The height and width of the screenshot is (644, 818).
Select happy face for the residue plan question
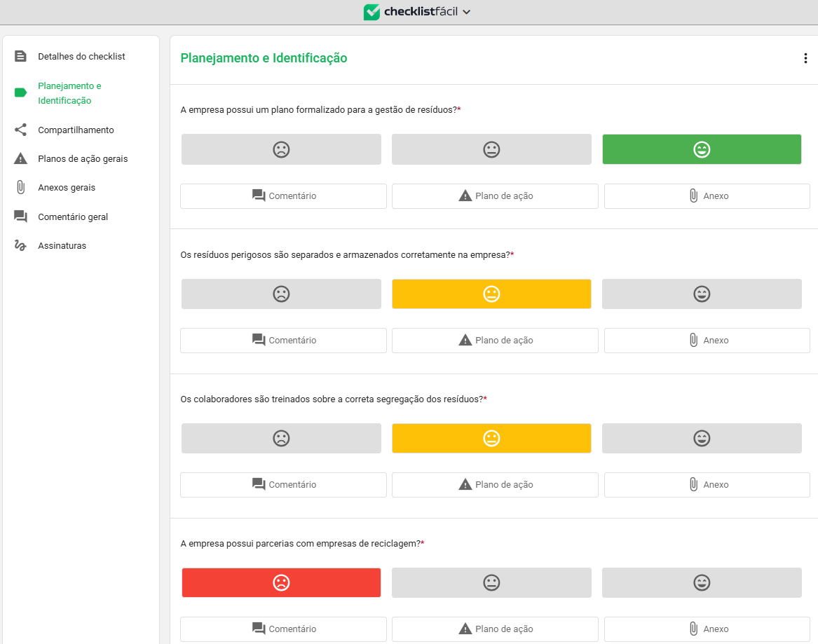(702, 149)
